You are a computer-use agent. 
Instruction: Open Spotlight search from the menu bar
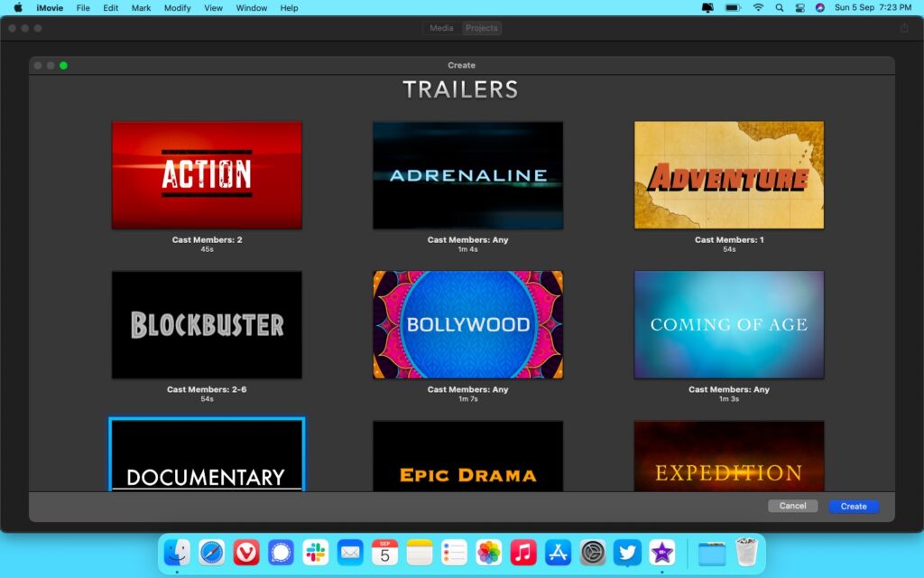779,8
